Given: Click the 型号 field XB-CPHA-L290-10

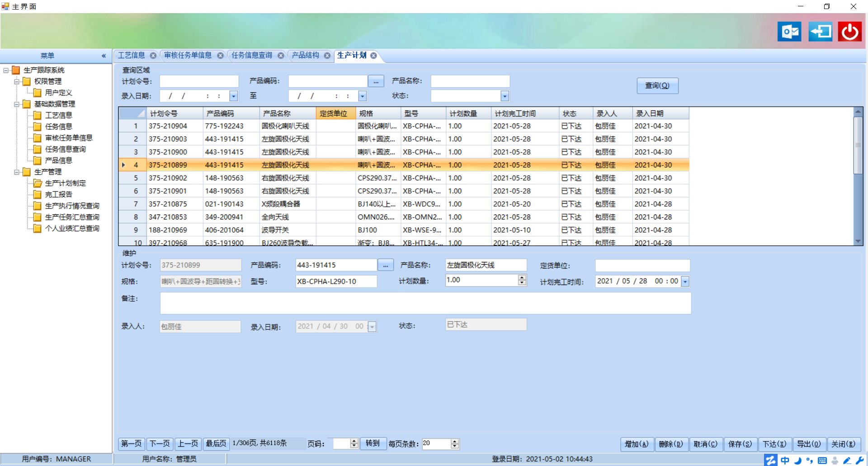Looking at the screenshot, I should (336, 281).
